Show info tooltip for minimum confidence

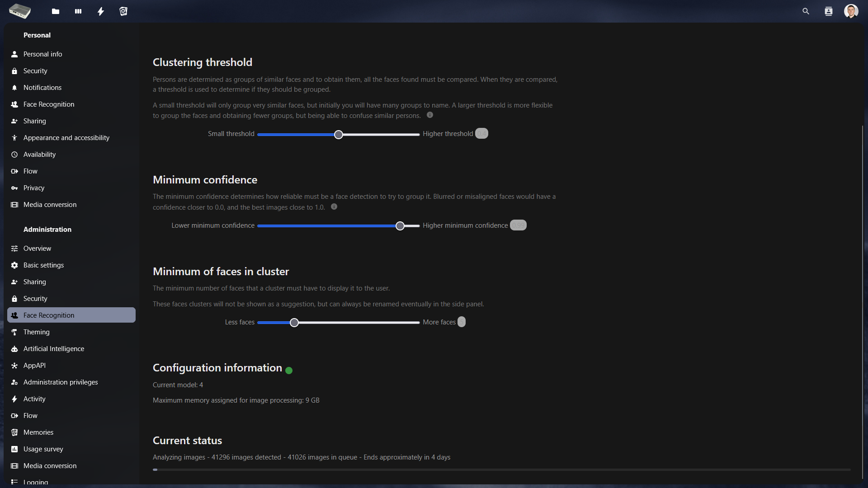[334, 207]
